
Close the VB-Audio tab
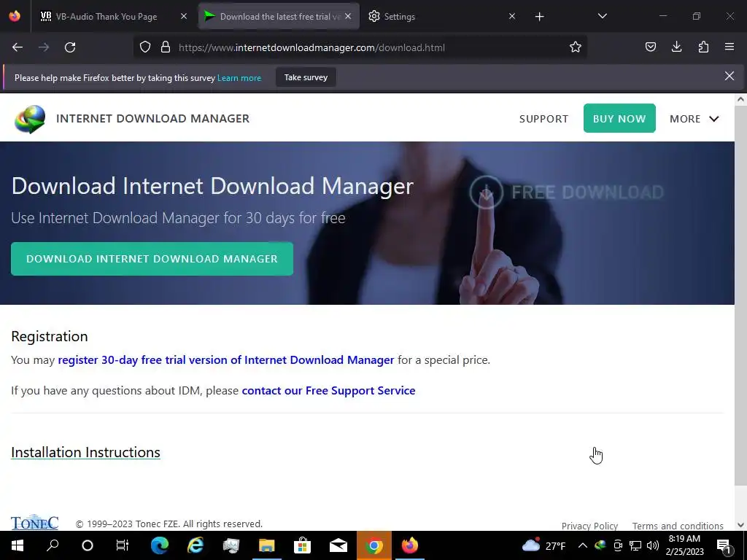[x=184, y=16]
